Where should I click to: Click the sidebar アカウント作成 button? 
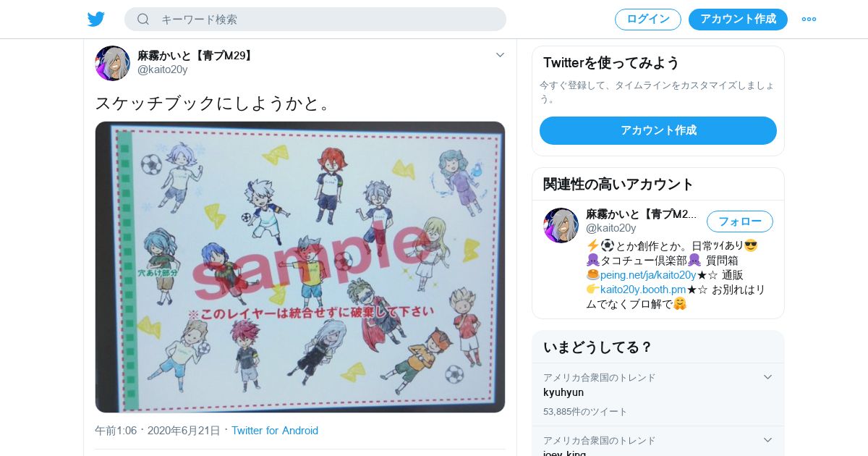[658, 130]
